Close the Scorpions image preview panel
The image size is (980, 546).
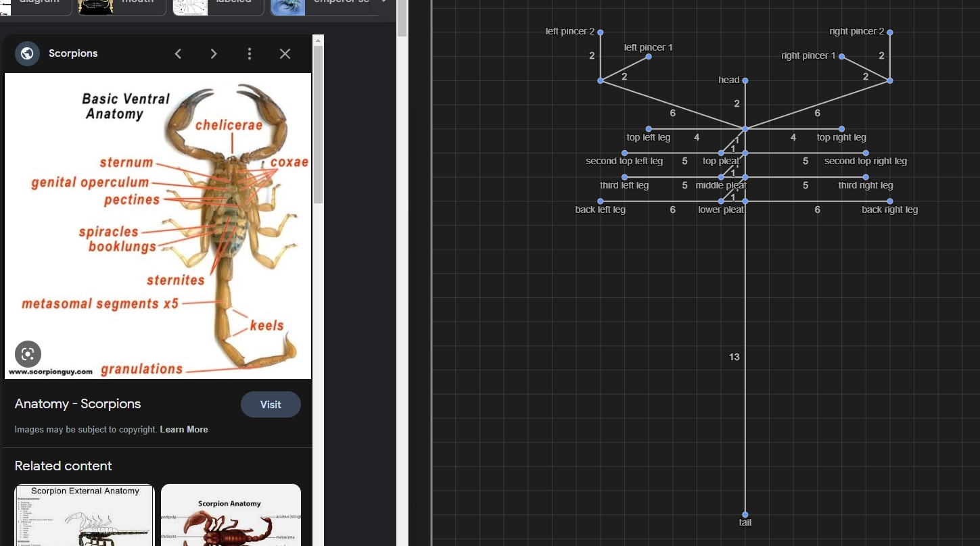point(285,53)
